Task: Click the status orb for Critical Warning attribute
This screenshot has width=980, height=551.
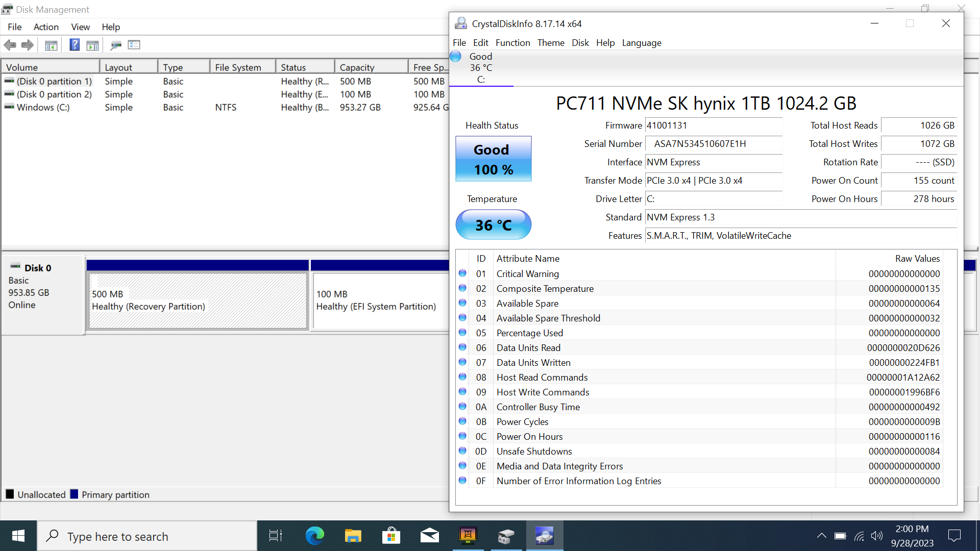Action: [462, 273]
